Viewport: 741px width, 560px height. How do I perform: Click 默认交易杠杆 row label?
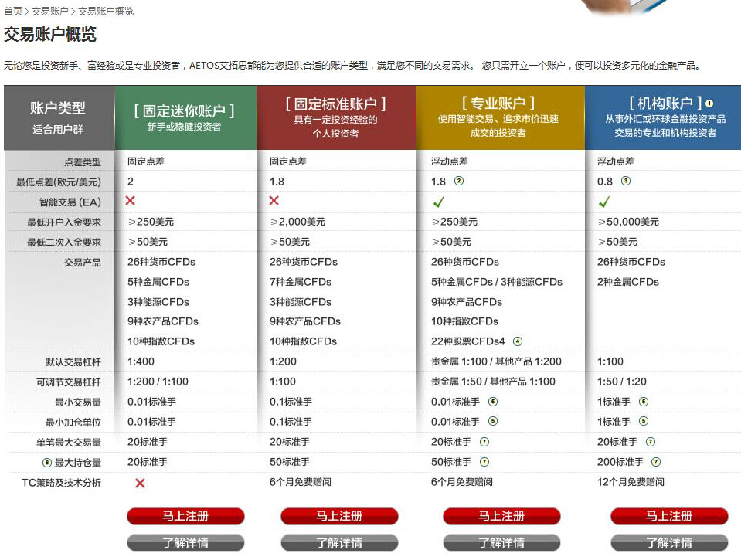click(73, 362)
